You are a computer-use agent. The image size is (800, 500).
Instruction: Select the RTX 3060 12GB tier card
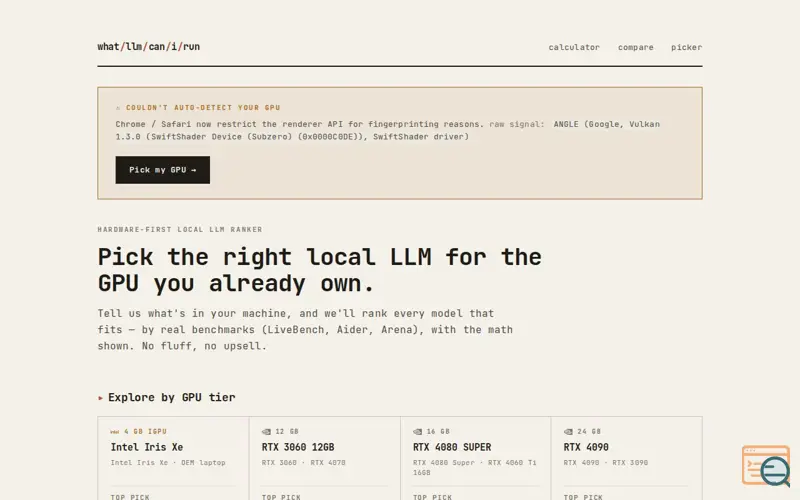[324, 458]
